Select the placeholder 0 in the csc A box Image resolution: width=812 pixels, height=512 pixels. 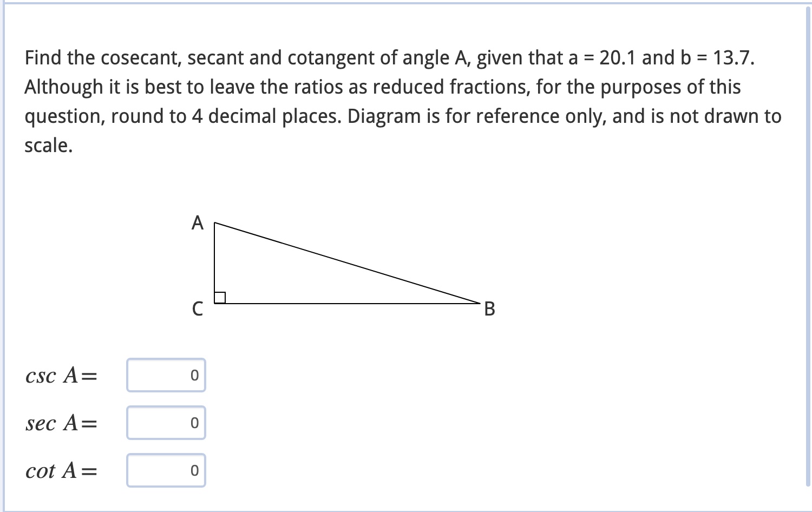click(194, 376)
